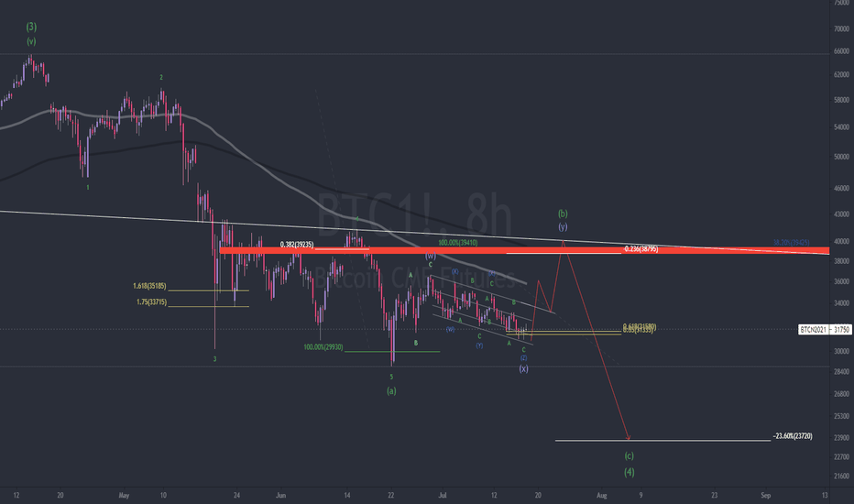Click Sep on the time axis
This screenshot has width=854, height=504.
766,495
